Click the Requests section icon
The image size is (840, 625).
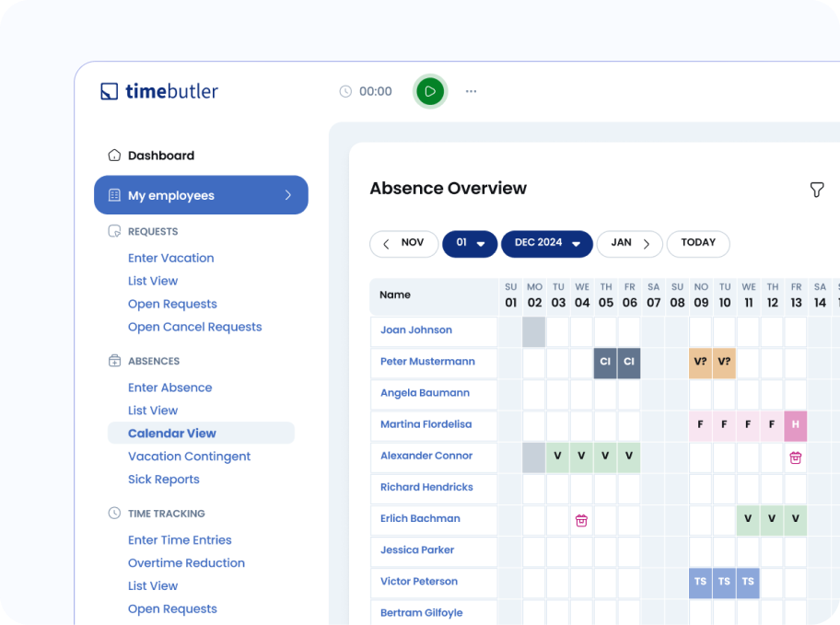(114, 231)
